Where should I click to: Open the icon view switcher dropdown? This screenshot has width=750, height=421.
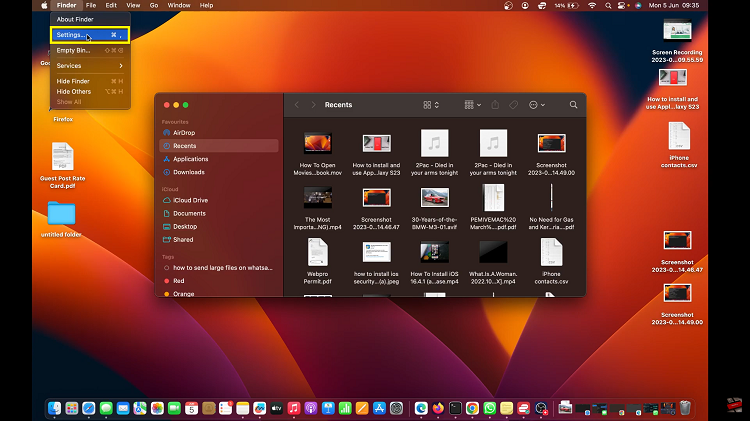tap(431, 105)
